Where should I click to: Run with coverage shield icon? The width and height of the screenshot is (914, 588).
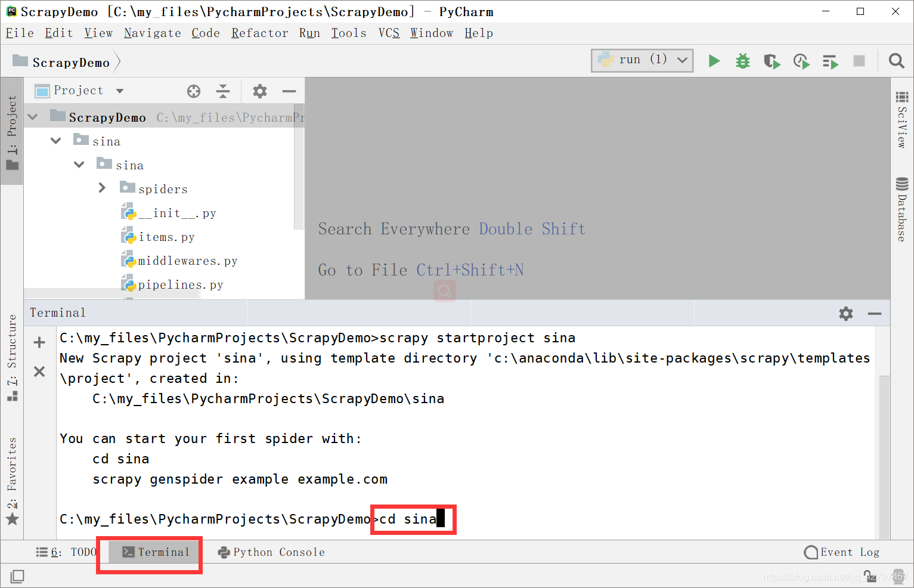[772, 61]
